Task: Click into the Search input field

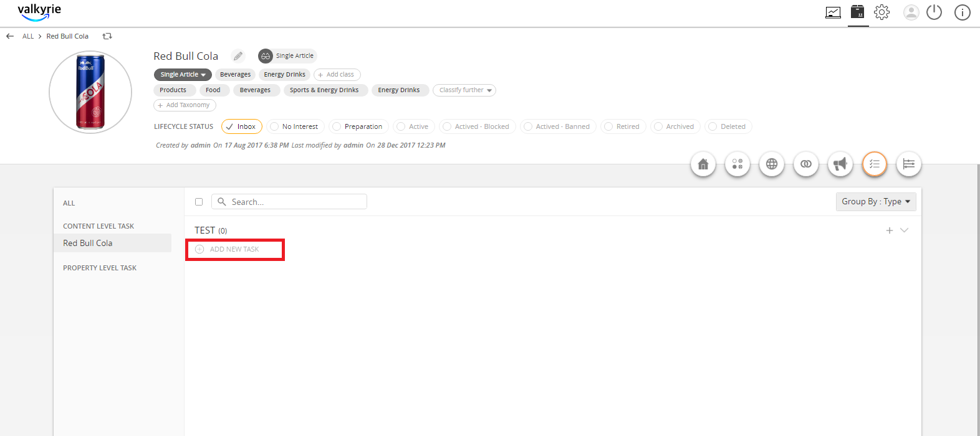Action: [x=289, y=202]
